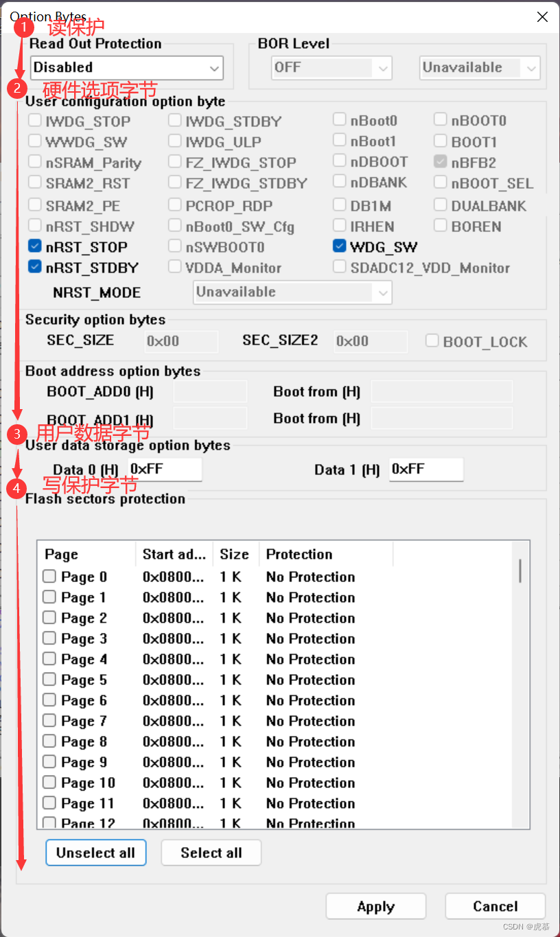Image resolution: width=560 pixels, height=937 pixels.
Task: Check the Page 3 checkbox
Action: [x=49, y=638]
